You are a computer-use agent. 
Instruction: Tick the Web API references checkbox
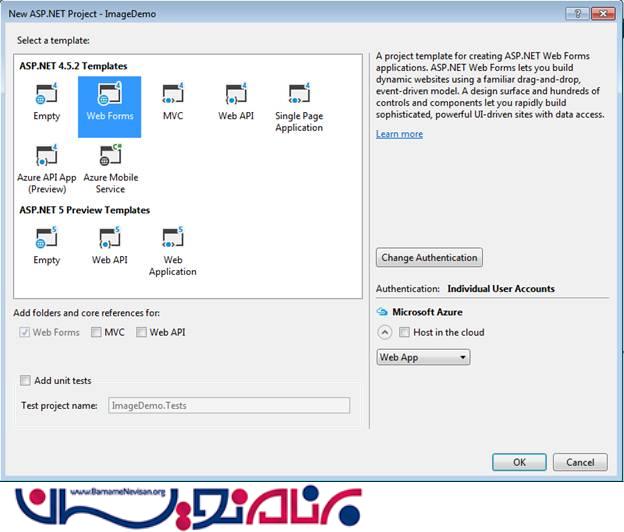142,332
